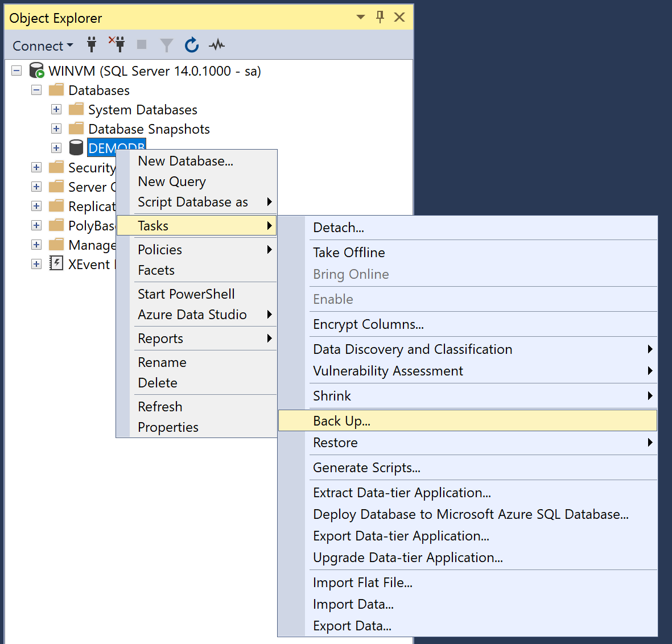Click the Connect plug icon in Object Explorer toolbar
This screenshot has width=672, height=644.
(x=92, y=45)
